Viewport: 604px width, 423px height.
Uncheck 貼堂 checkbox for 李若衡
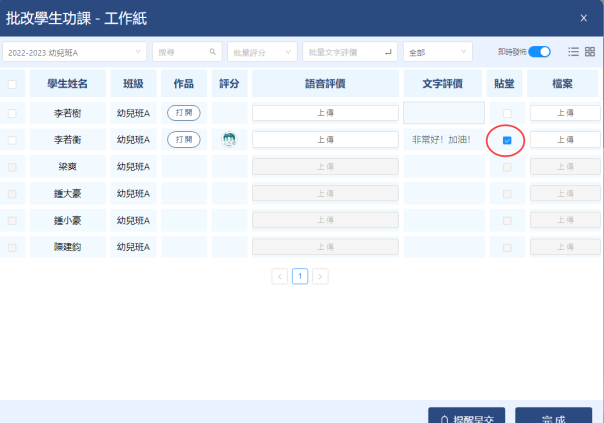click(x=507, y=140)
